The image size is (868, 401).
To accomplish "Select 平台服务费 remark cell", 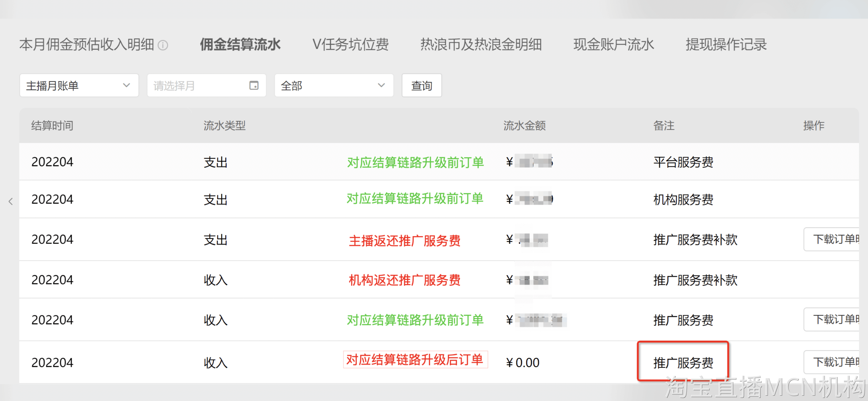I will tap(683, 162).
